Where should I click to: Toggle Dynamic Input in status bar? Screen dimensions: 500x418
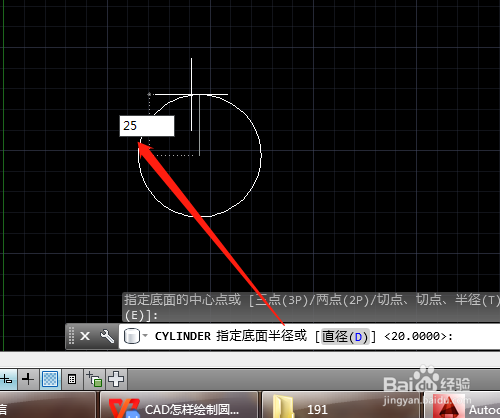pyautogui.click(x=7, y=379)
